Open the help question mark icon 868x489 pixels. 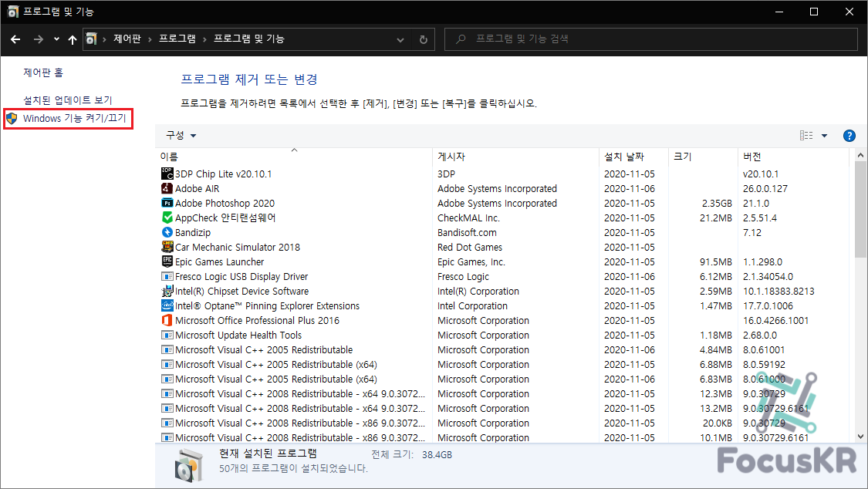click(849, 136)
